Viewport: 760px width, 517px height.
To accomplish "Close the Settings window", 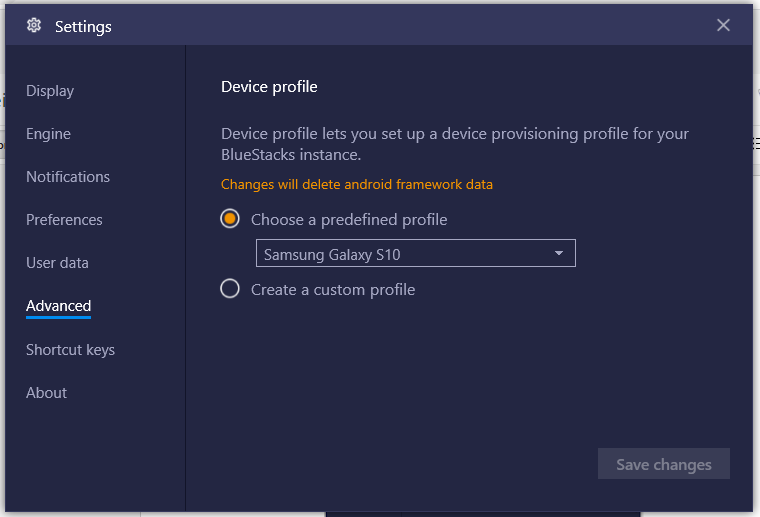I will [723, 26].
